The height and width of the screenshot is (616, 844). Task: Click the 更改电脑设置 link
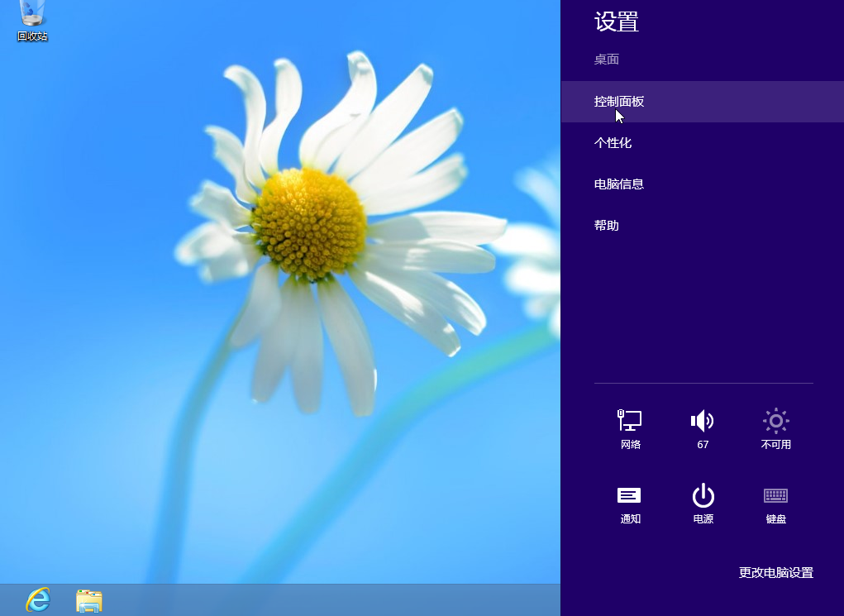[775, 572]
